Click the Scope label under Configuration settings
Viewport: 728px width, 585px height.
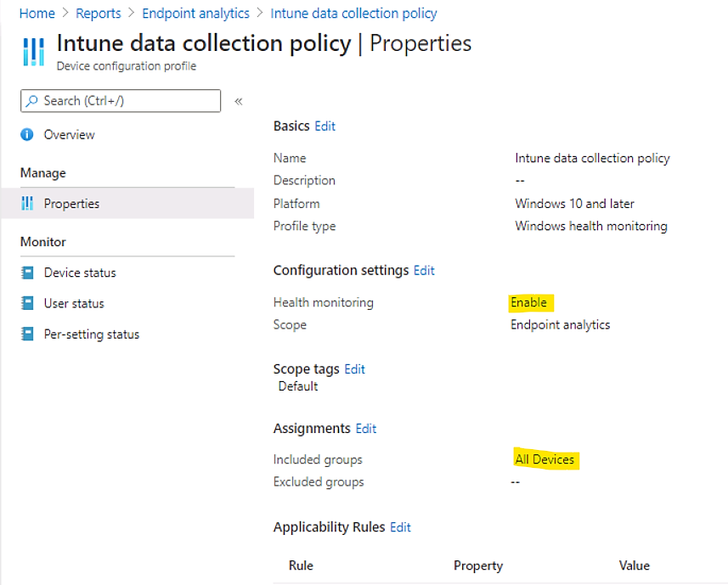click(x=290, y=324)
